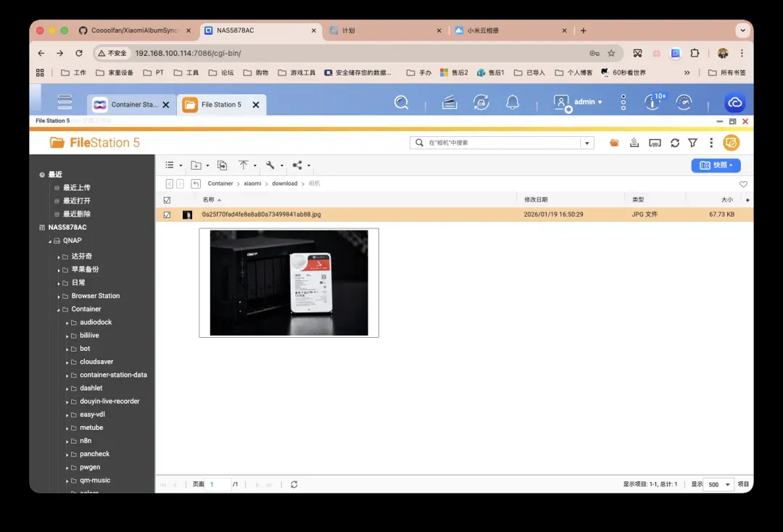Open the myQNAPcloud cloud icon
Screen dimensions: 783x532
[734, 103]
